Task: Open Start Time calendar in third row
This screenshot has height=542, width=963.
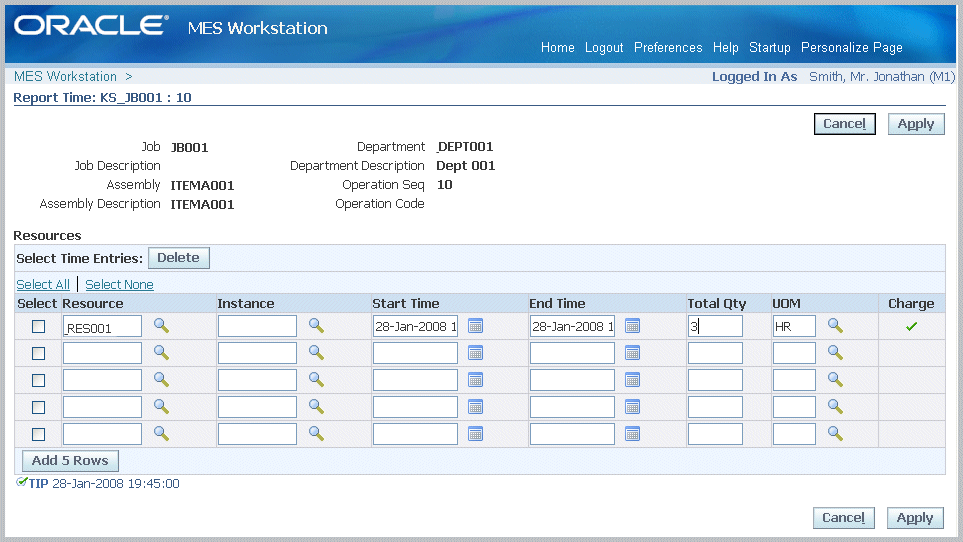Action: click(475, 380)
